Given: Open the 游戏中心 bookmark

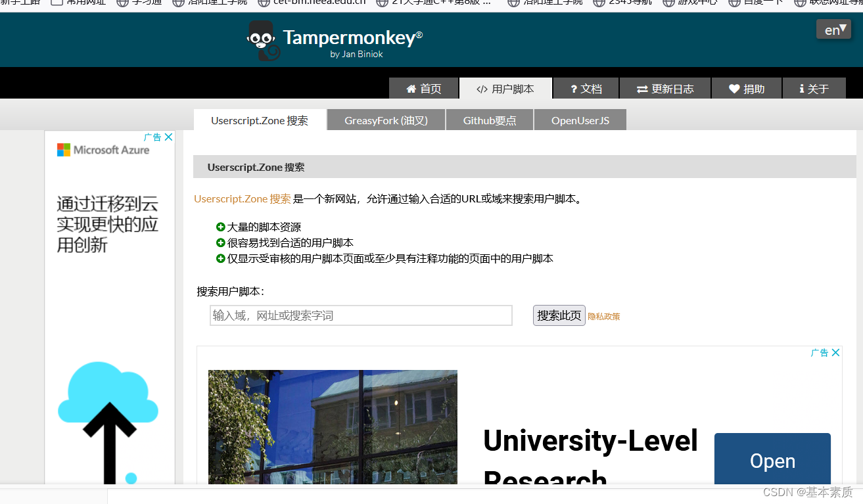Looking at the screenshot, I should coord(689,2).
